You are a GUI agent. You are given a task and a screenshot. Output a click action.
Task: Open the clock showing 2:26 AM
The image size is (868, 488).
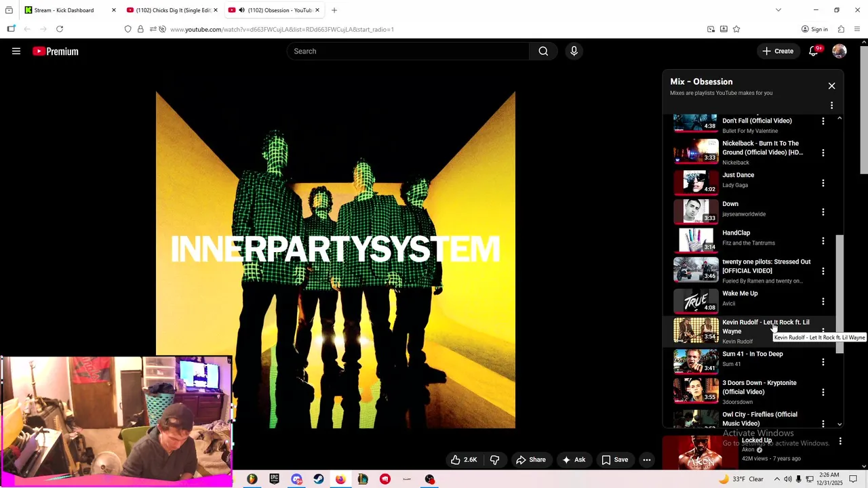829,479
